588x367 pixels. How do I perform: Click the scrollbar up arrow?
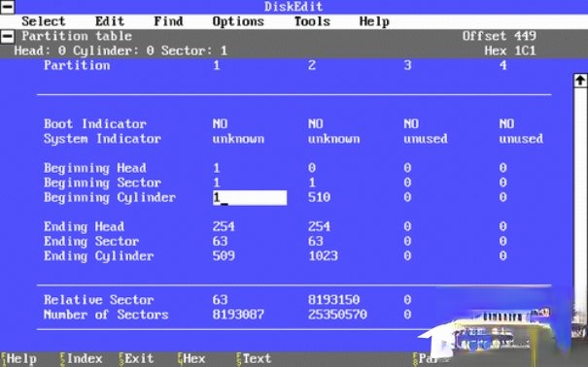[580, 81]
